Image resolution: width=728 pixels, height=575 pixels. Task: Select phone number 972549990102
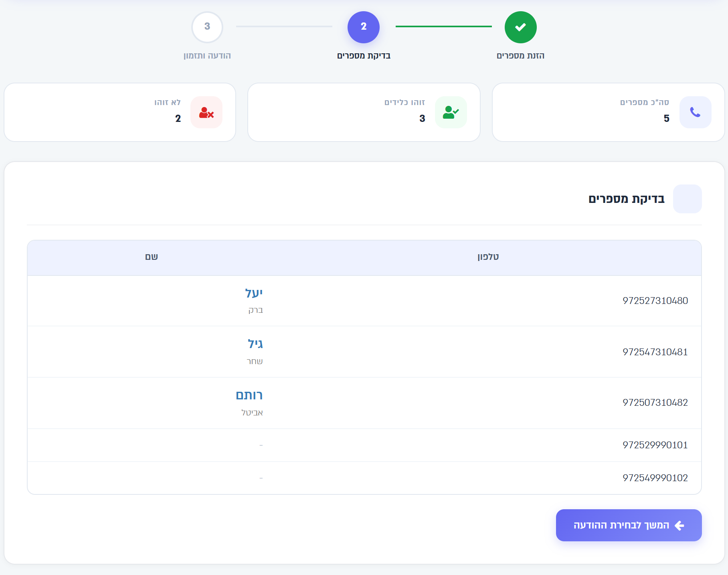tap(655, 478)
